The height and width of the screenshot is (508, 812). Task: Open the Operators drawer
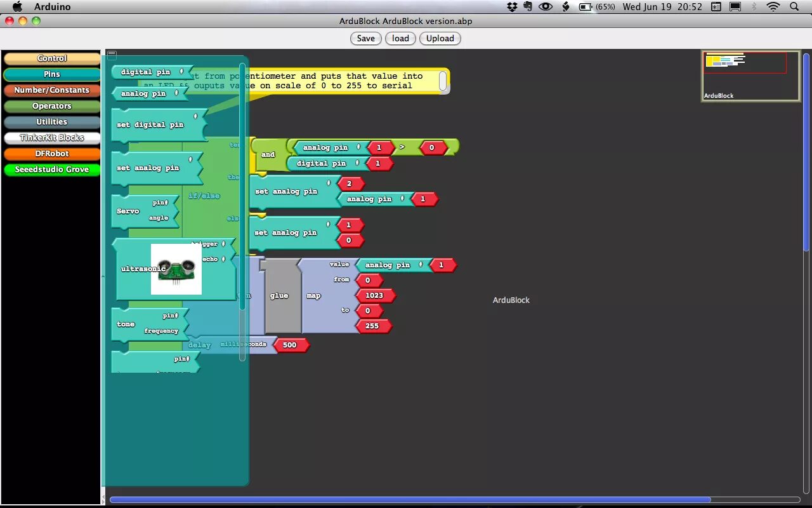pos(52,106)
